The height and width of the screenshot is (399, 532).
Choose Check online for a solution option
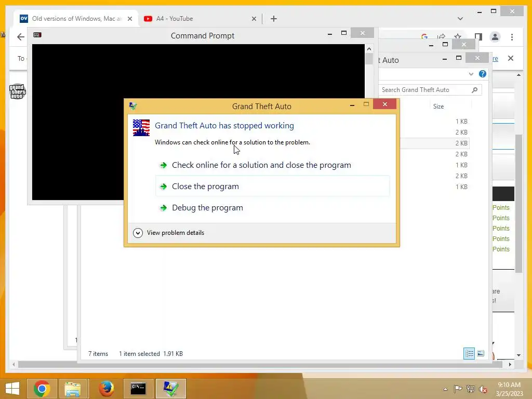coord(272,165)
